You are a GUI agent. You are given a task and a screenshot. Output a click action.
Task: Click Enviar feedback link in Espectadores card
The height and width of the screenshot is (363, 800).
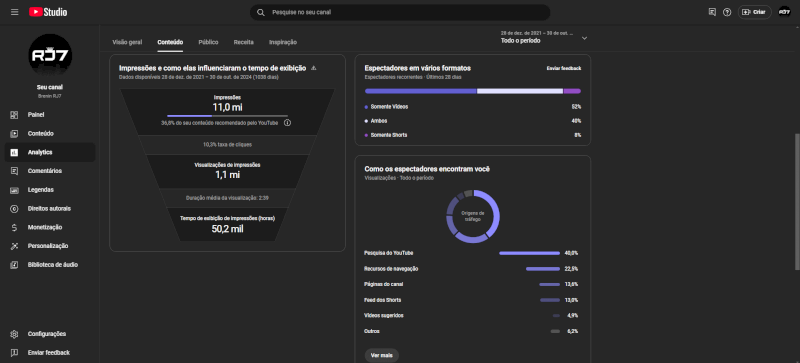(x=564, y=68)
